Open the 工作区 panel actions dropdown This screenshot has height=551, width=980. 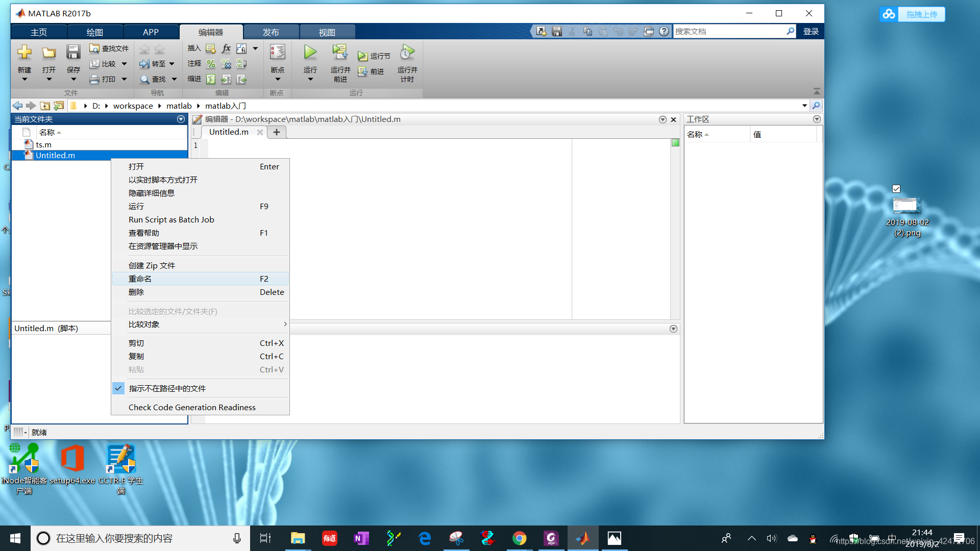(x=817, y=119)
